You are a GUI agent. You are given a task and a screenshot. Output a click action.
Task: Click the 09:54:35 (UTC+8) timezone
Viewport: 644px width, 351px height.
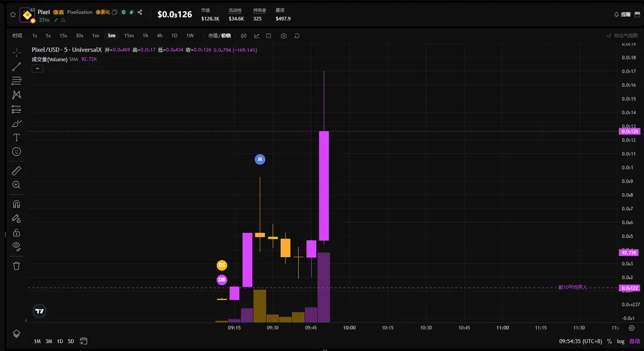pos(581,341)
